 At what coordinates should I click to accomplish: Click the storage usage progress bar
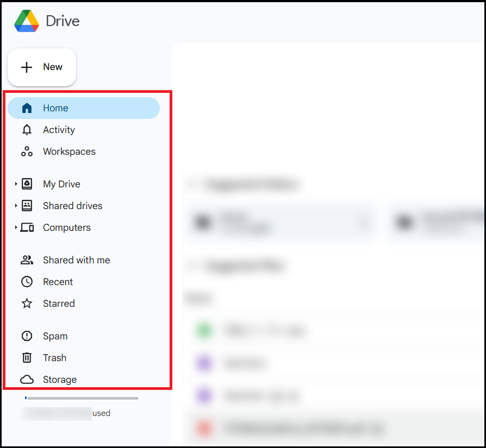pos(82,398)
